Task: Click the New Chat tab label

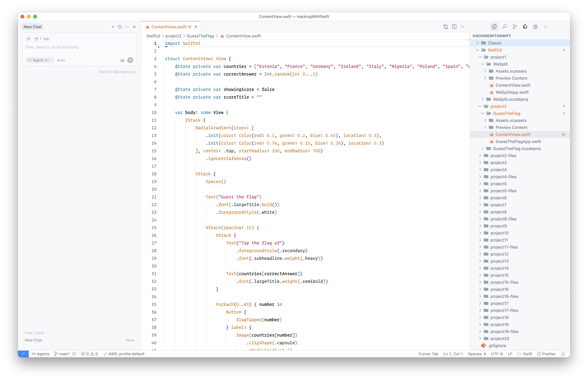Action: coord(33,27)
